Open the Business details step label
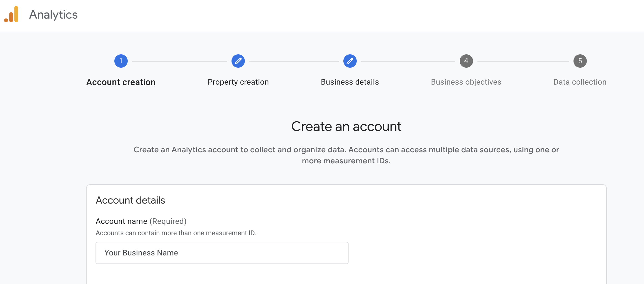The height and width of the screenshot is (284, 644). coord(350,82)
